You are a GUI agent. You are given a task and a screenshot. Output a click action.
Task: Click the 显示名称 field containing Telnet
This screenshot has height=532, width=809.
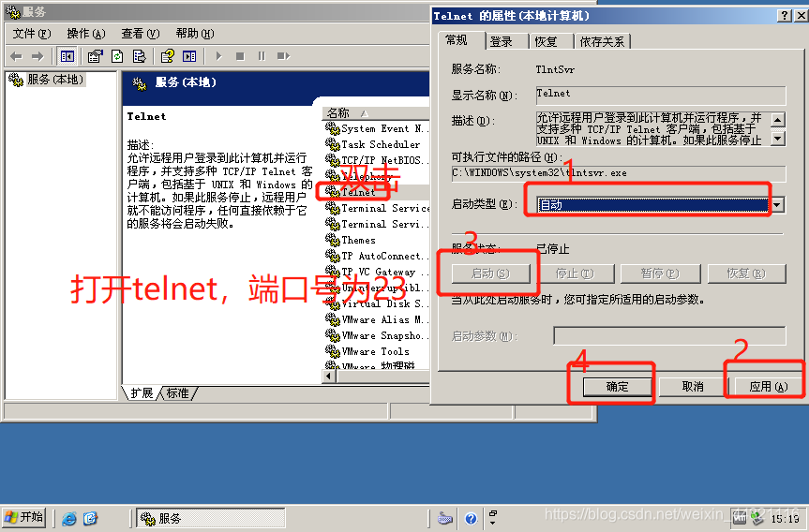(x=661, y=96)
